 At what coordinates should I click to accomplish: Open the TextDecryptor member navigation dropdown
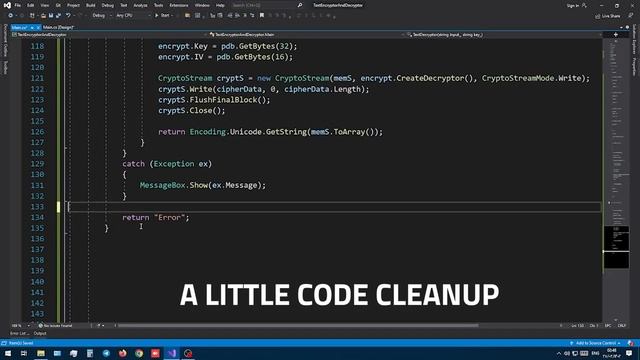pyautogui.click(x=503, y=35)
